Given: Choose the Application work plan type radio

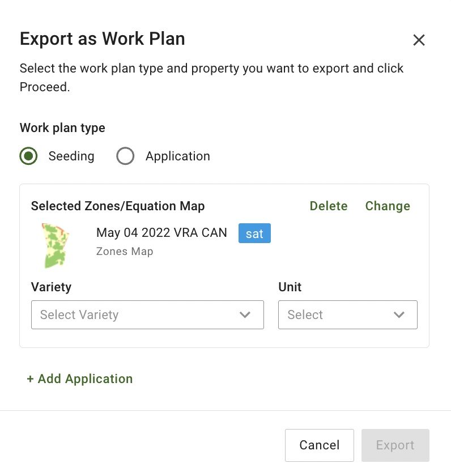Looking at the screenshot, I should [x=125, y=156].
